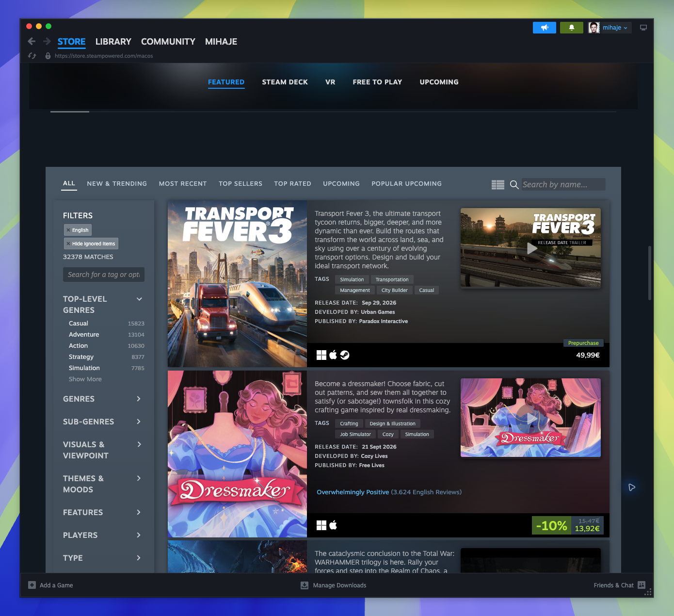Switch to Big Picture mode icon
Image resolution: width=674 pixels, height=616 pixels.
(643, 28)
